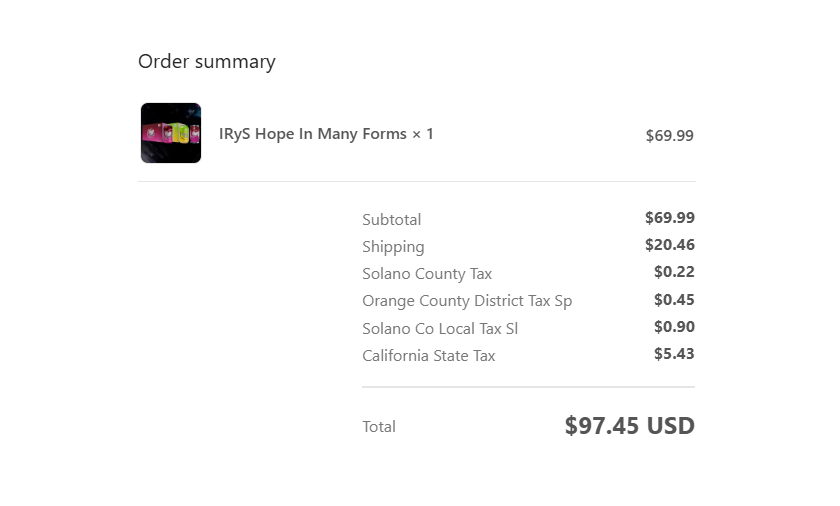
Task: Select Orange County District Tax Sp label
Action: 467,301
